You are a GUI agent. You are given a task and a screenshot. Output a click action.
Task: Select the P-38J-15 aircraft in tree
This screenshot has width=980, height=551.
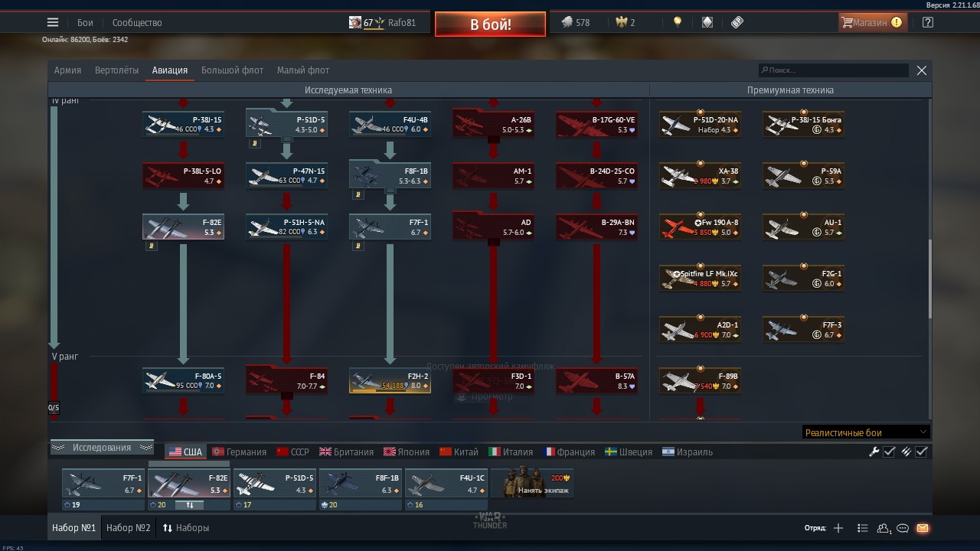point(183,124)
